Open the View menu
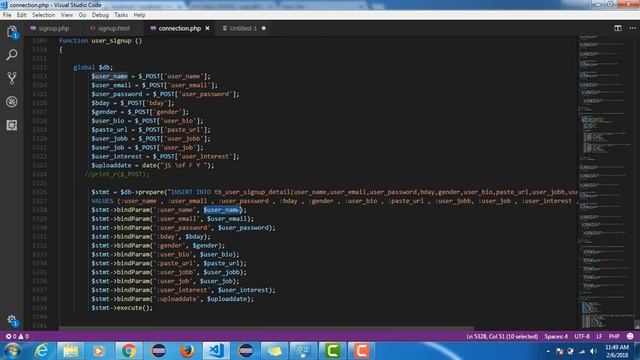640x360 pixels. pyautogui.click(x=67, y=15)
